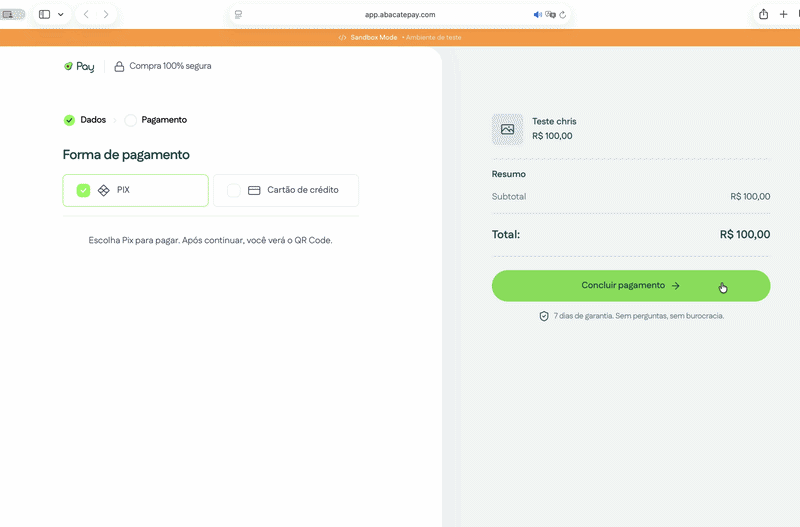
Task: Click the padlock secure purchase icon
Action: [119, 66]
